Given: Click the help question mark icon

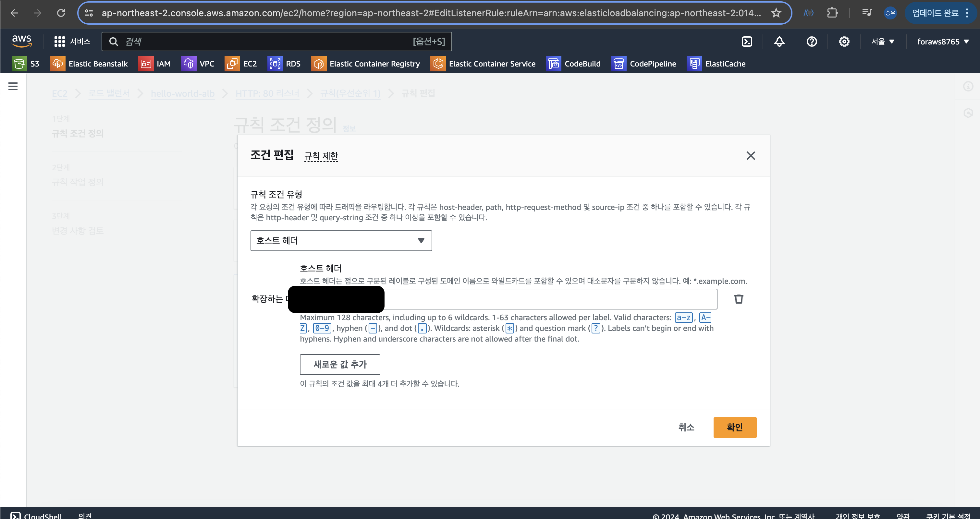Looking at the screenshot, I should [x=812, y=42].
